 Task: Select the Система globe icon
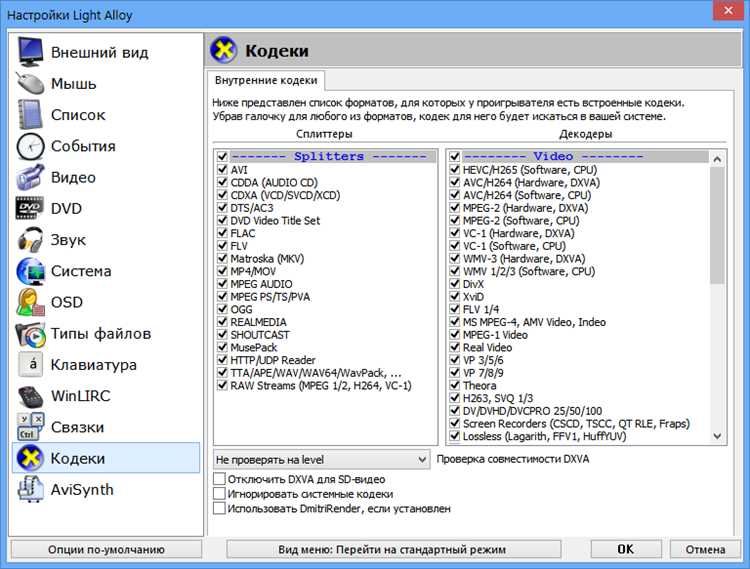click(x=30, y=271)
